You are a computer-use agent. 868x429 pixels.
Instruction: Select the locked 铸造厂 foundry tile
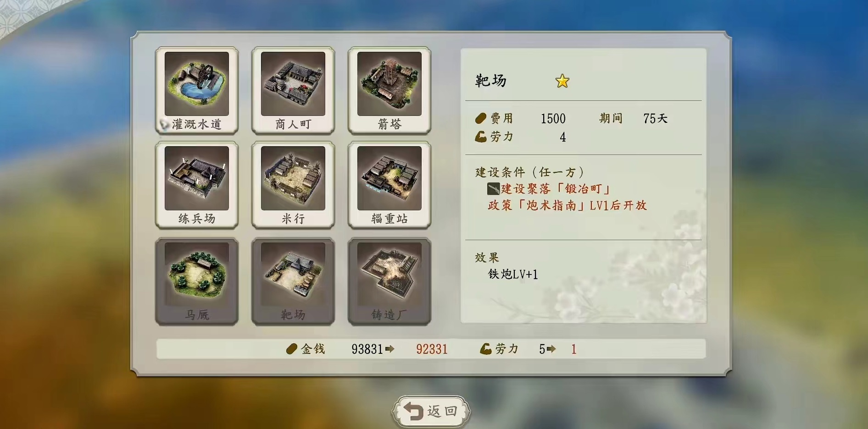point(389,281)
